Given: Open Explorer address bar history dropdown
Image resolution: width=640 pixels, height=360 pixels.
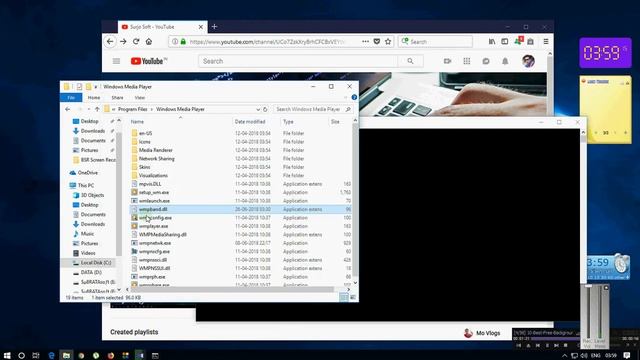Looking at the screenshot, I should [258, 109].
